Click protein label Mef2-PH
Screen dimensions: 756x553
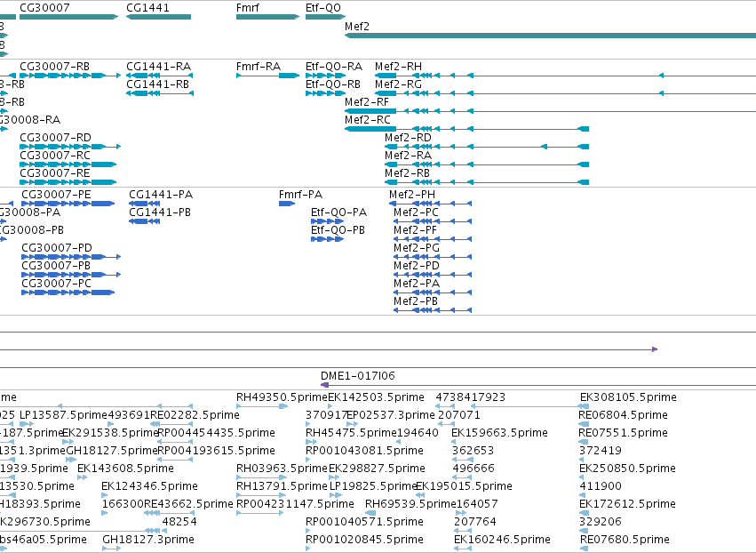click(x=411, y=195)
